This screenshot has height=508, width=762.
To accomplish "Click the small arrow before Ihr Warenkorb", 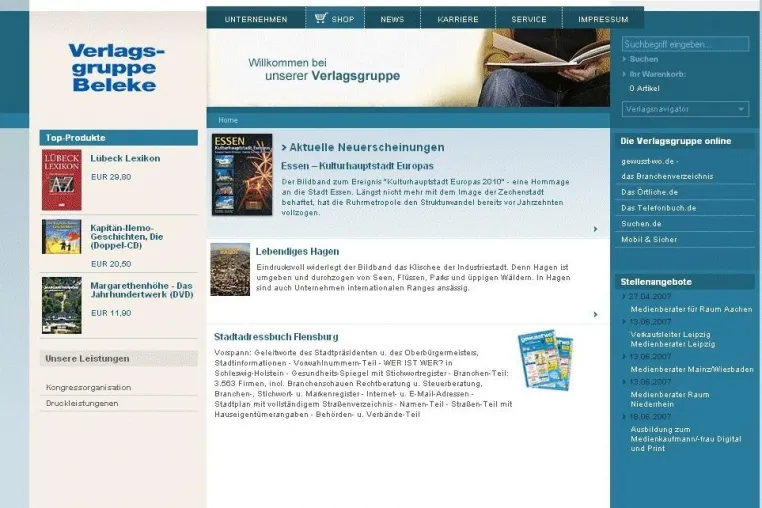I will (x=624, y=74).
